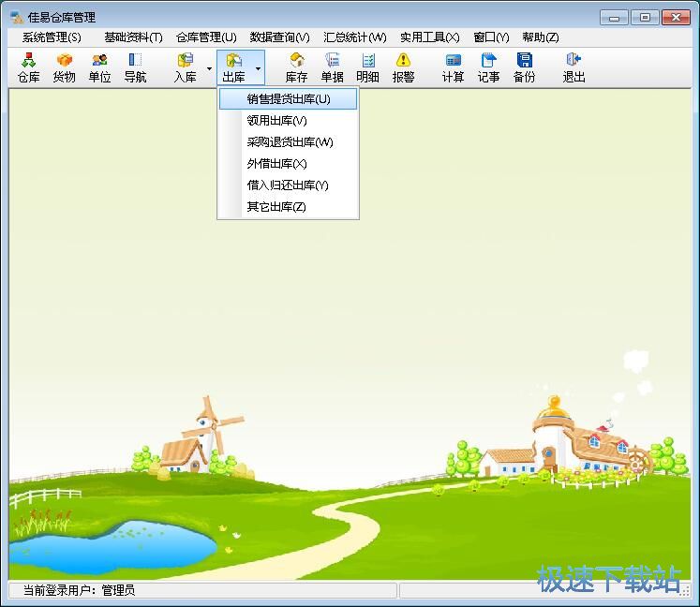Maximize the 佳易仓库管理 window
The height and width of the screenshot is (607, 700).
click(645, 18)
